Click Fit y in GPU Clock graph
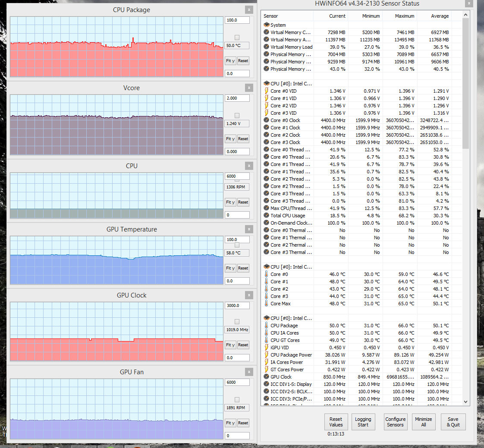 point(230,345)
